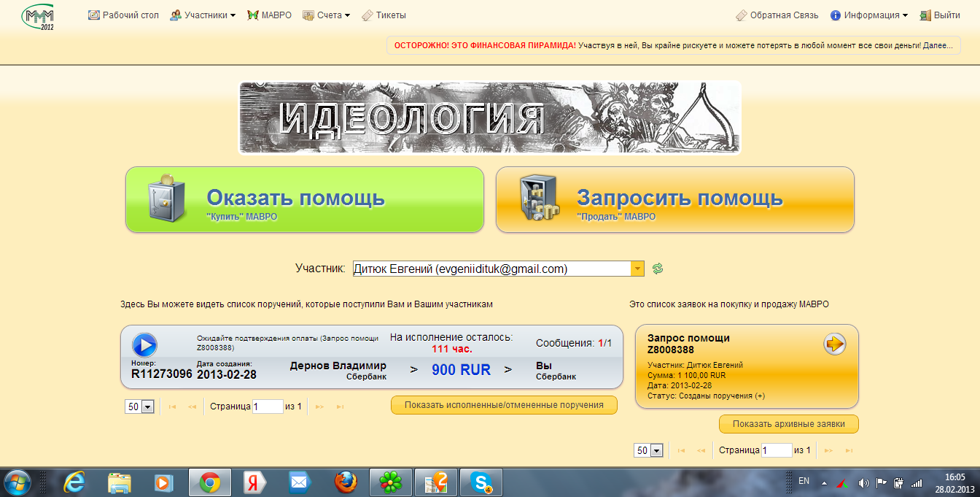Click creation date 2013-02-28 in order card
This screenshot has width=980, height=497.
point(225,374)
